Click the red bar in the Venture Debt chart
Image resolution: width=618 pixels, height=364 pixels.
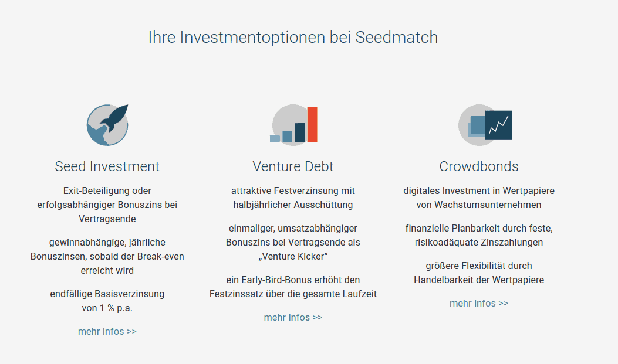click(312, 124)
